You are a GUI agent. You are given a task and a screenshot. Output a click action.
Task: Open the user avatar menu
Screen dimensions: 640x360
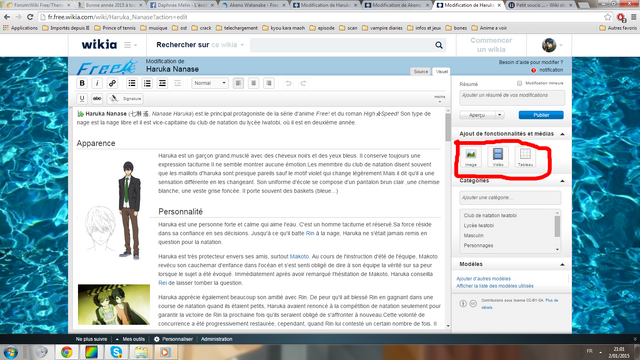coord(552,45)
